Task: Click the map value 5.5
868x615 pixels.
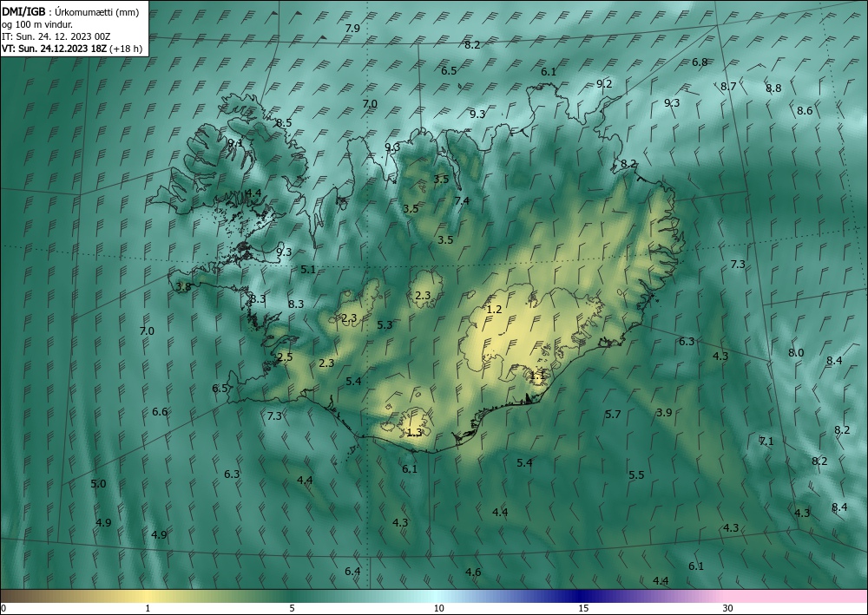Action: click(x=636, y=475)
